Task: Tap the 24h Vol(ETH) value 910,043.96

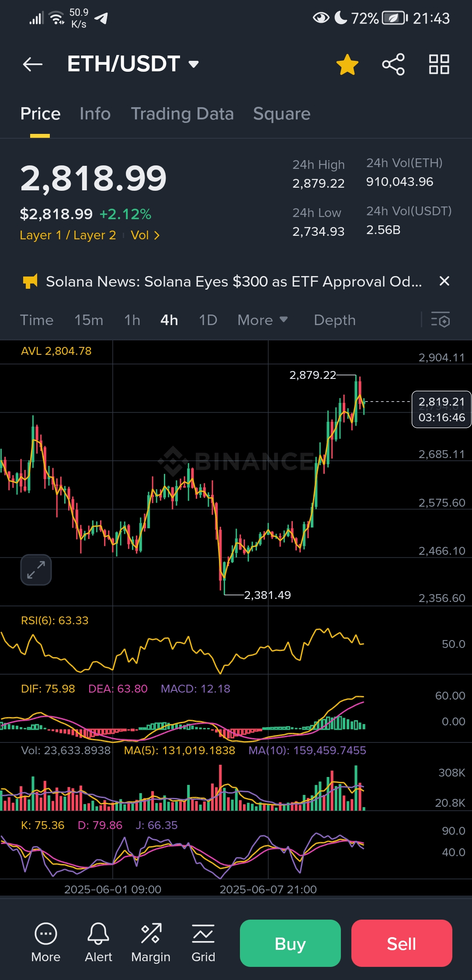Action: coord(400,182)
